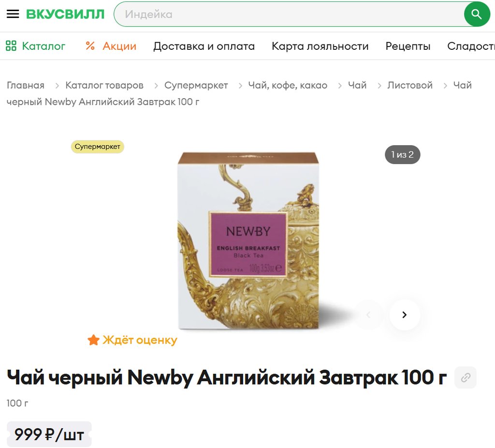Show previous product image arrow
This screenshot has width=495, height=448.
pos(368,314)
